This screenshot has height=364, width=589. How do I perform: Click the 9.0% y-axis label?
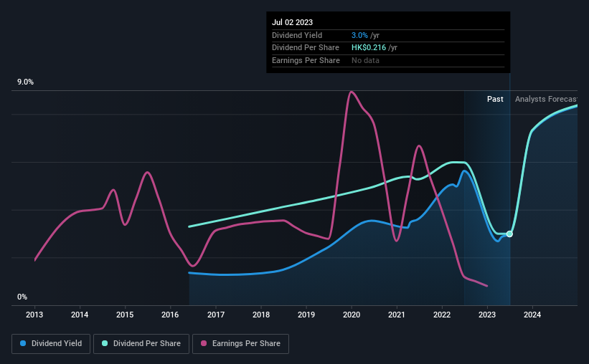[25, 82]
